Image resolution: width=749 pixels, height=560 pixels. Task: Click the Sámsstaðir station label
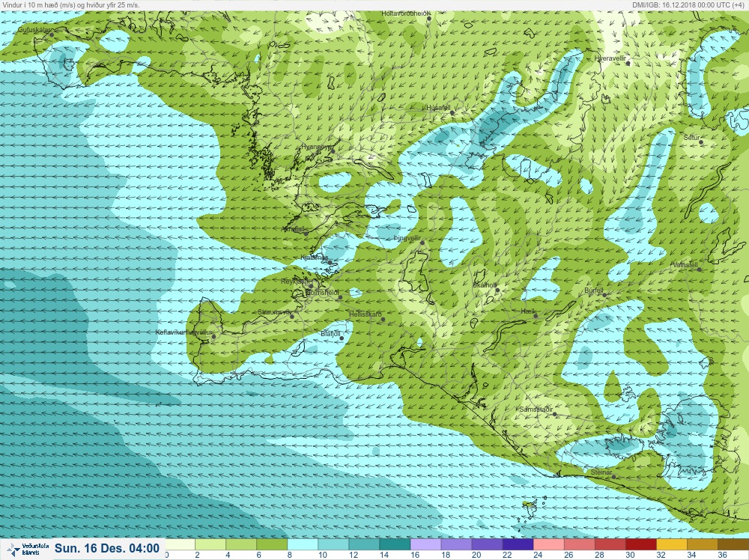pyautogui.click(x=536, y=410)
